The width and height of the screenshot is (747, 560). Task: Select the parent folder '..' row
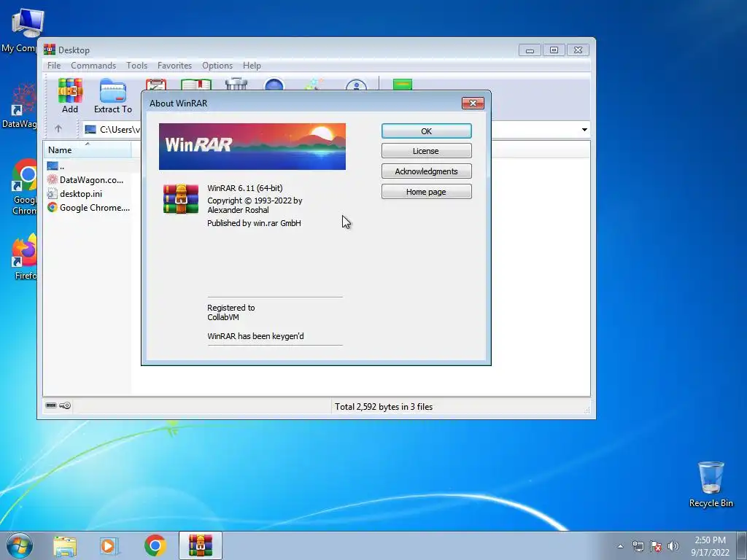pyautogui.click(x=88, y=166)
